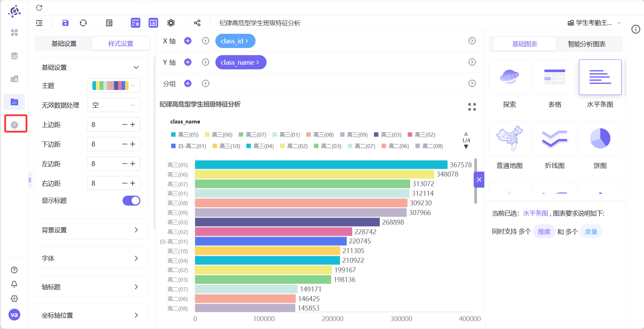Open the sidebar settings gear icon
This screenshot has width=644, height=329.
point(14,299)
